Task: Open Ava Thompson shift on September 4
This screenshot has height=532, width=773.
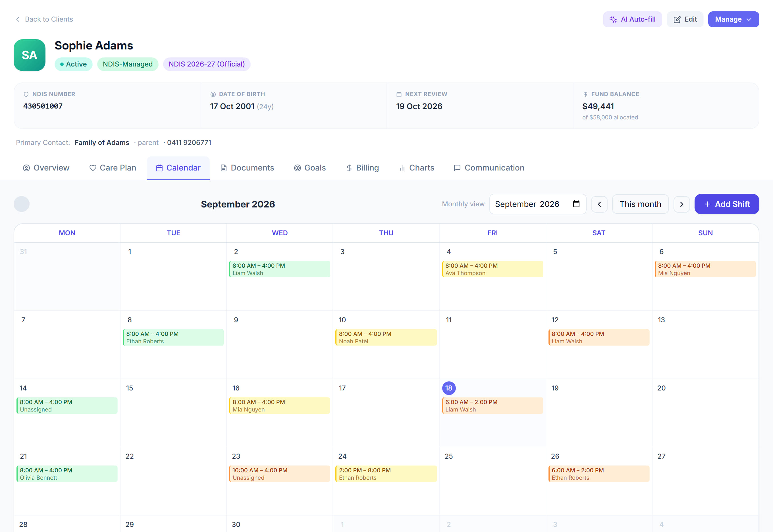Action: [492, 269]
